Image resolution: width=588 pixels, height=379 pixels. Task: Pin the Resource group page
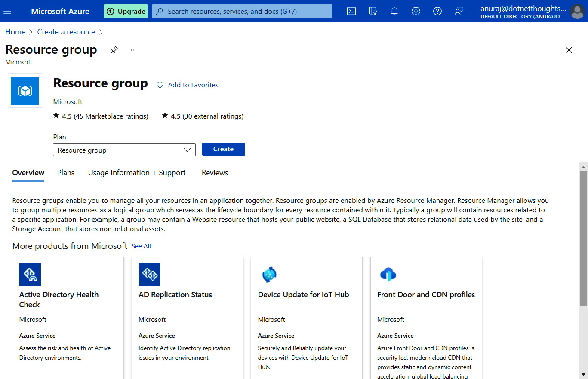pos(114,50)
